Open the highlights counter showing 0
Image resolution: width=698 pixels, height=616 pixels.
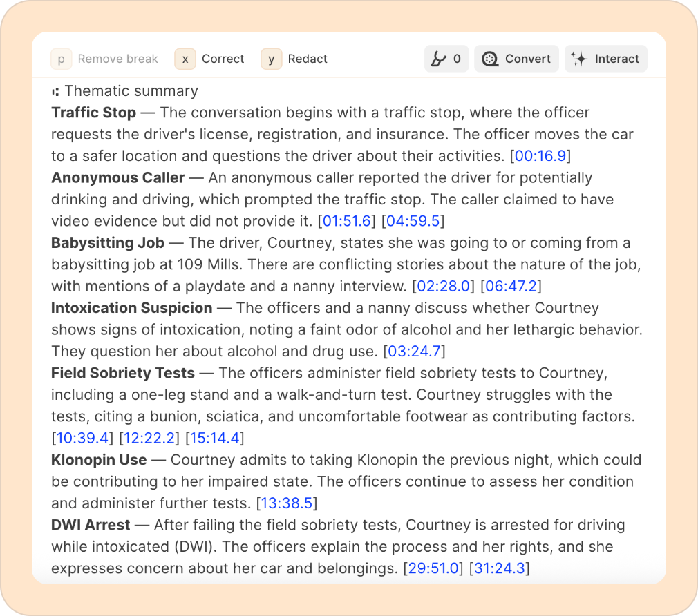(446, 59)
